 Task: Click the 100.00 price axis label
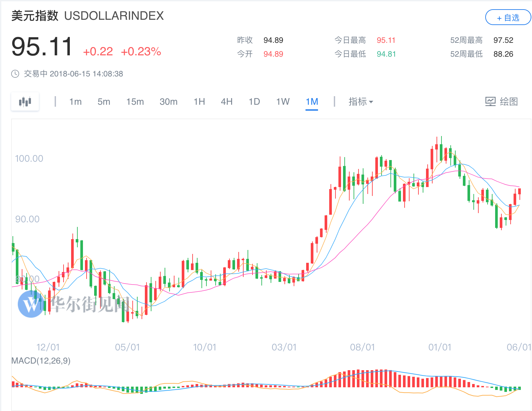coord(29,158)
